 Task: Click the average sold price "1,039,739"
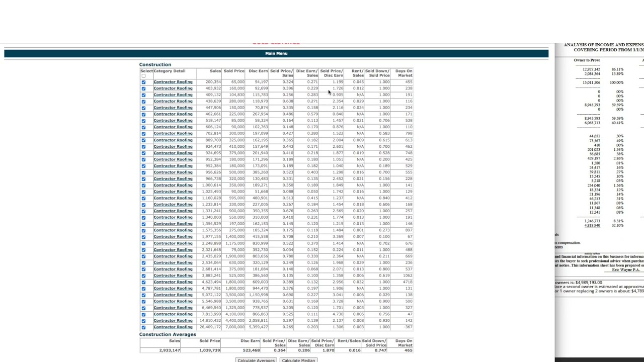210,350
